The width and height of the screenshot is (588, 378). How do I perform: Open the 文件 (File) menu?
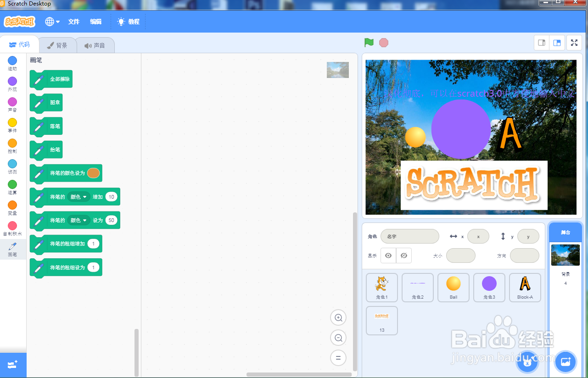click(73, 22)
